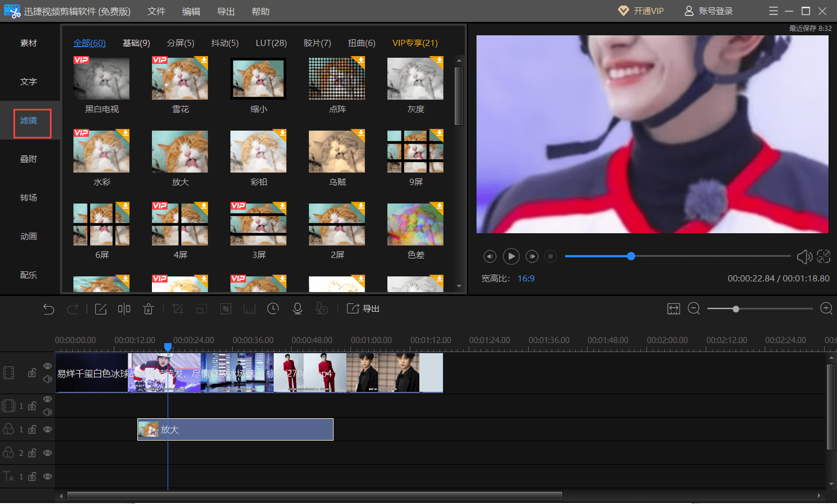Click filter list scroll-down arrow
Screen dimensions: 837x504
click(459, 286)
